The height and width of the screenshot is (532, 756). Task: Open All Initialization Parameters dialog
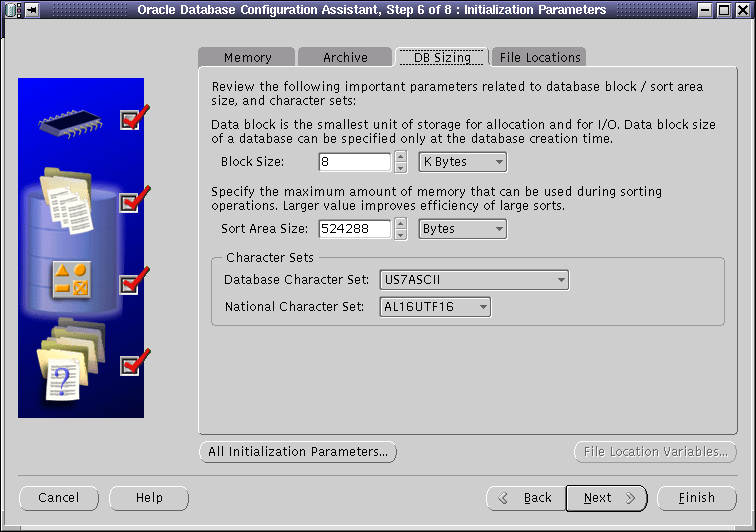[x=298, y=452]
